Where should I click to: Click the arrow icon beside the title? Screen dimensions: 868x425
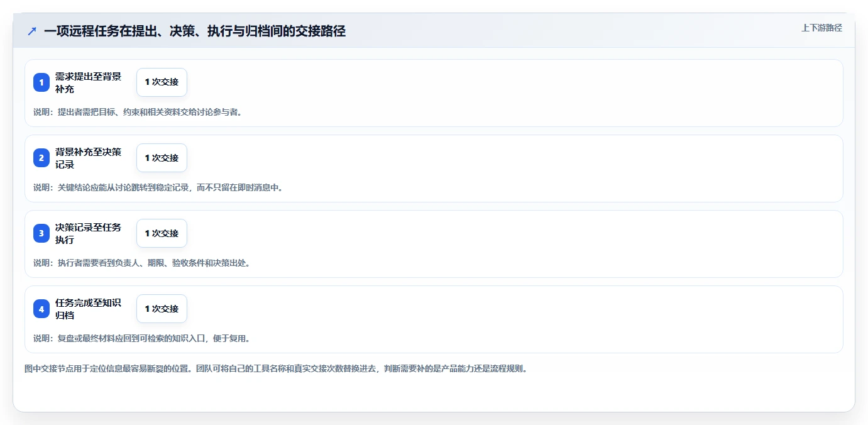(32, 31)
